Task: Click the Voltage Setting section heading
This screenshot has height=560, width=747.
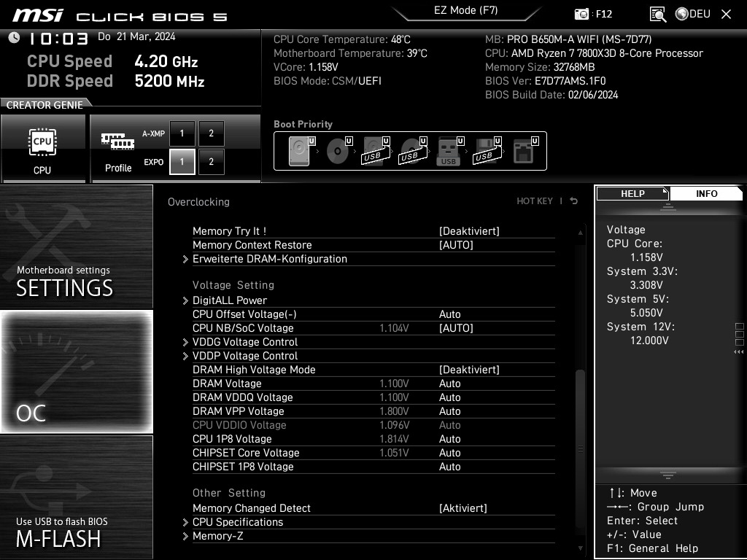Action: (233, 285)
